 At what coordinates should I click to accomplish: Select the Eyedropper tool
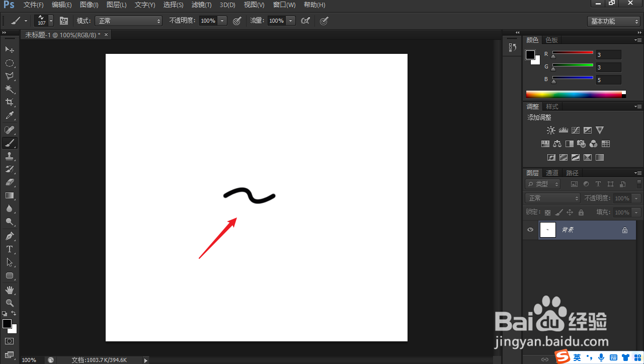(9, 116)
